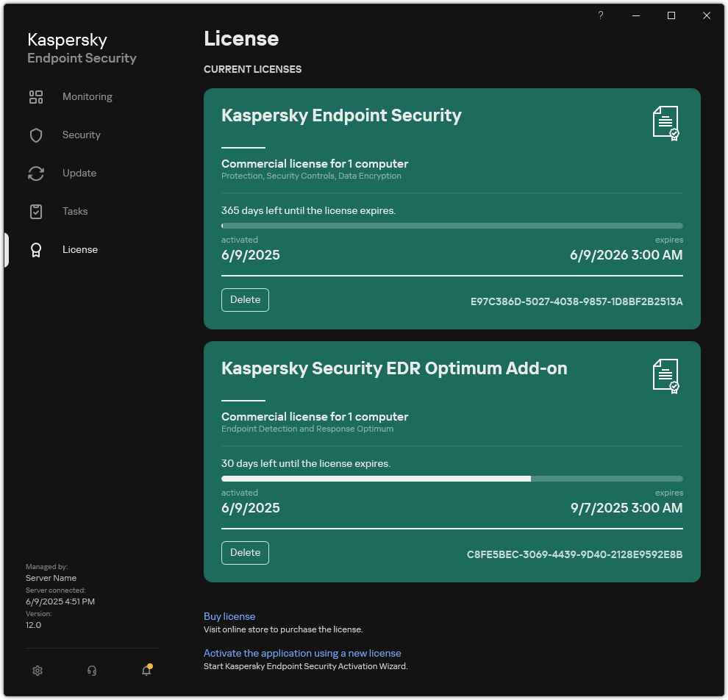Open application settings via the gear icon
728x700 pixels.
pyautogui.click(x=38, y=670)
